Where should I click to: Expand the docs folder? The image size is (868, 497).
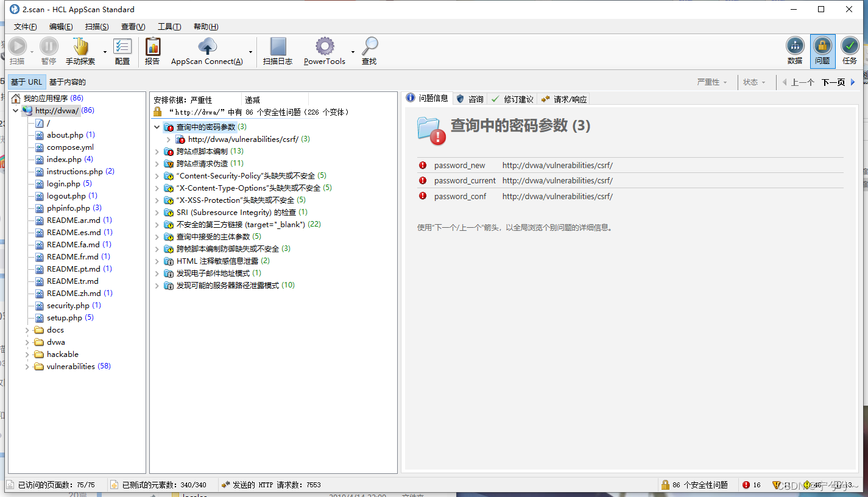(x=27, y=330)
